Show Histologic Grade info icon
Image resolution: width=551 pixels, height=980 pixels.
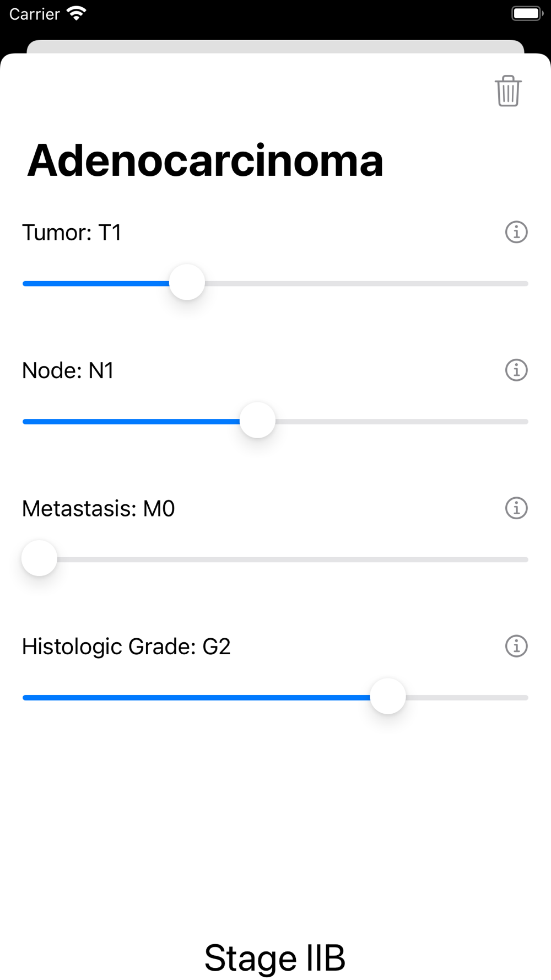pos(516,646)
